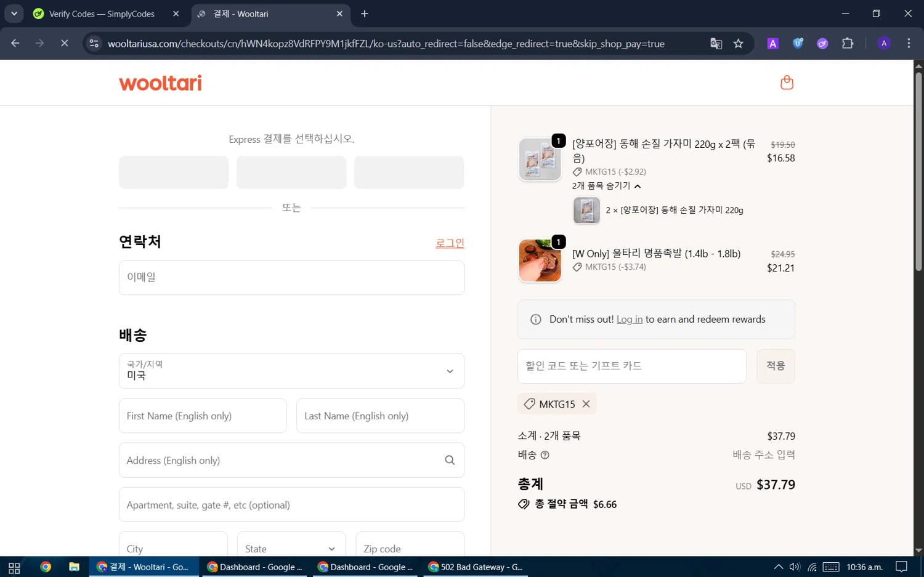Screen dimensions: 924x577
Task: Stop loading the page
Action: coord(64,43)
